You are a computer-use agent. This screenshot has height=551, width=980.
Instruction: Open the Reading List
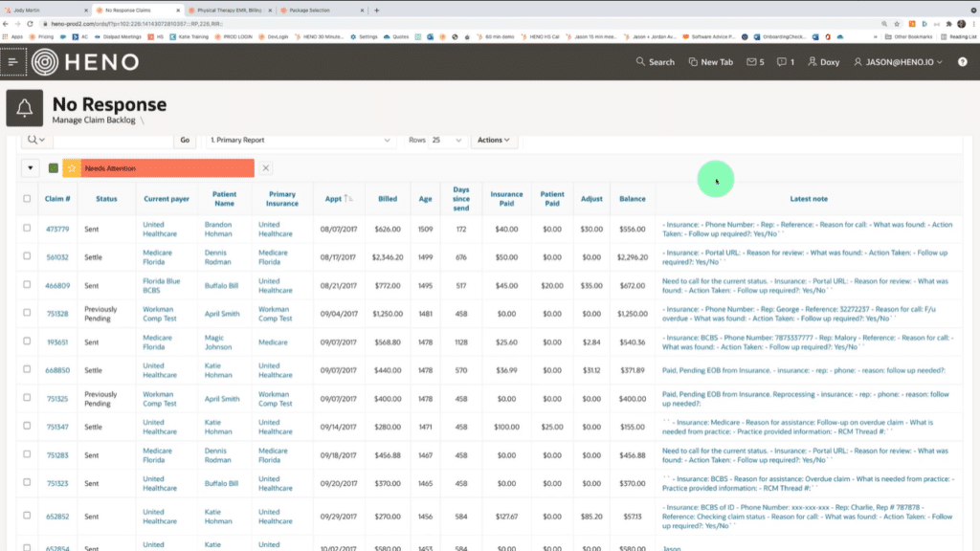tap(959, 37)
